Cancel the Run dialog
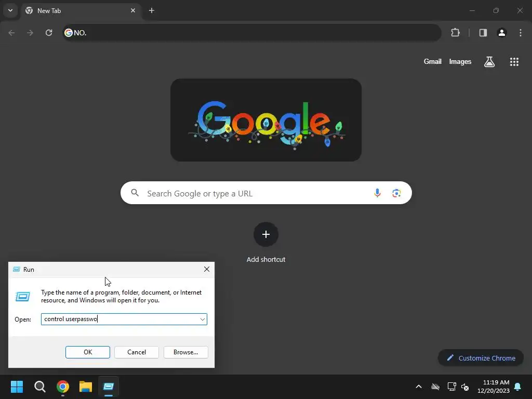 pyautogui.click(x=137, y=352)
